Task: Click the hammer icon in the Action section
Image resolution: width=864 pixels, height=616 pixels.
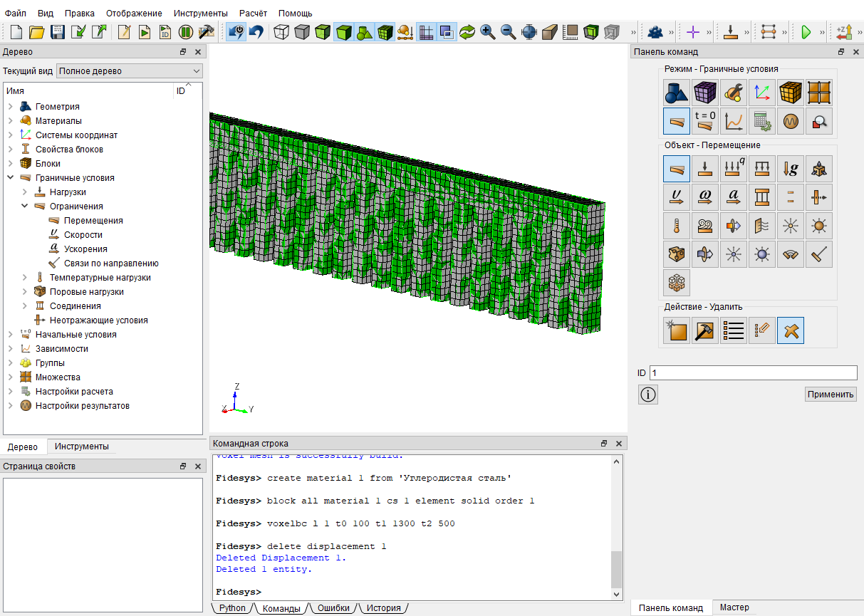Action: 705,331
